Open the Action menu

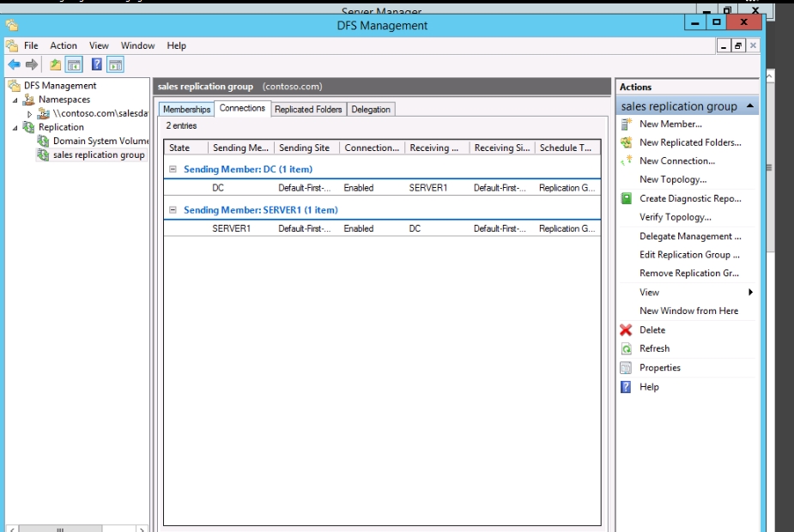[64, 45]
